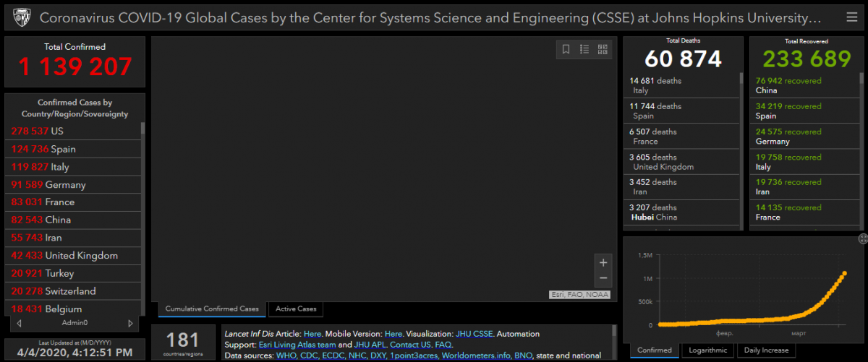Image resolution: width=868 pixels, height=362 pixels.
Task: Select United Kingdom row with 42 433 cases
Action: point(75,255)
